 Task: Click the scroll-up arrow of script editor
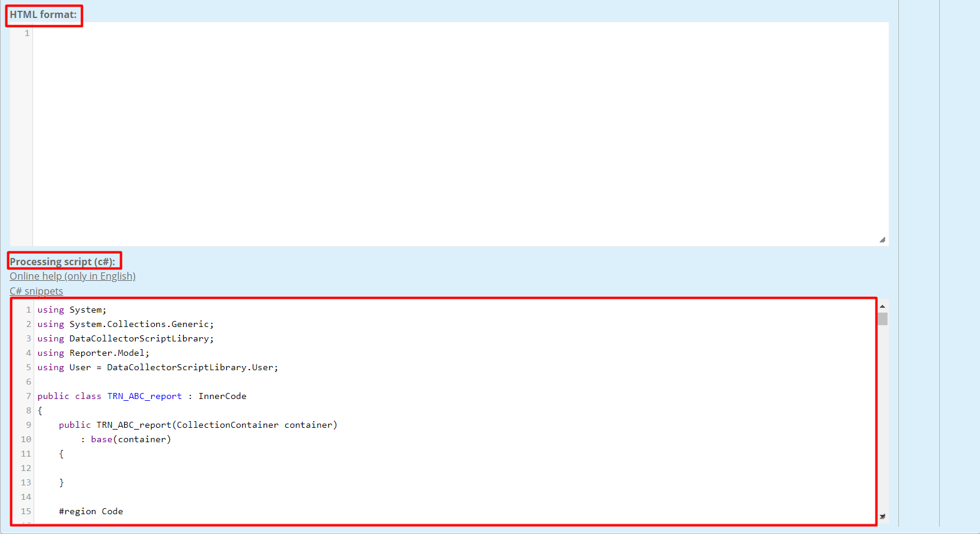point(882,307)
